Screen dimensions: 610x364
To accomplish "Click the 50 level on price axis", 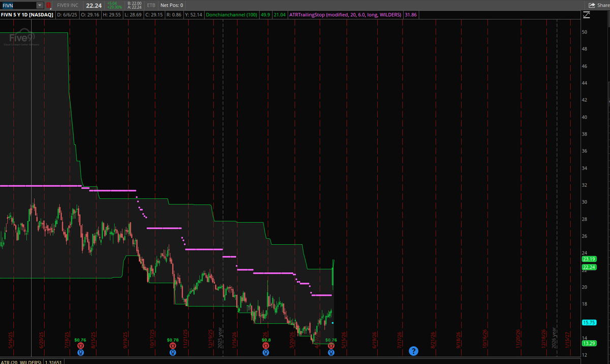I will 585,31.
